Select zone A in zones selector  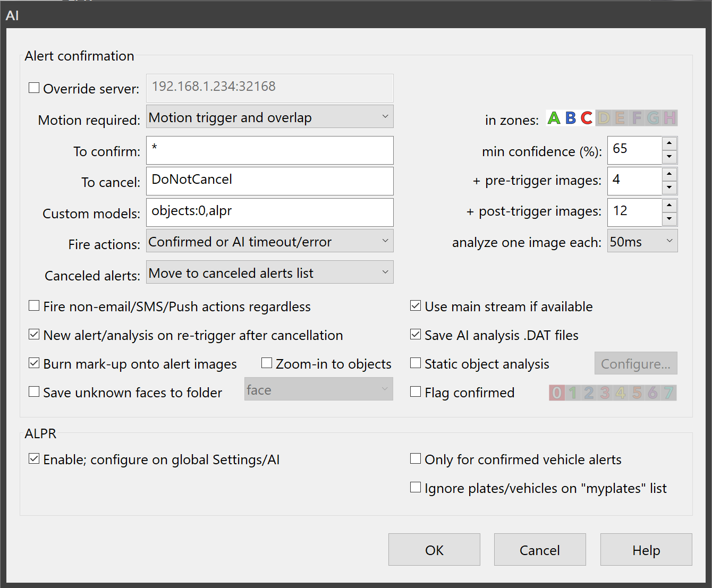coord(554,118)
